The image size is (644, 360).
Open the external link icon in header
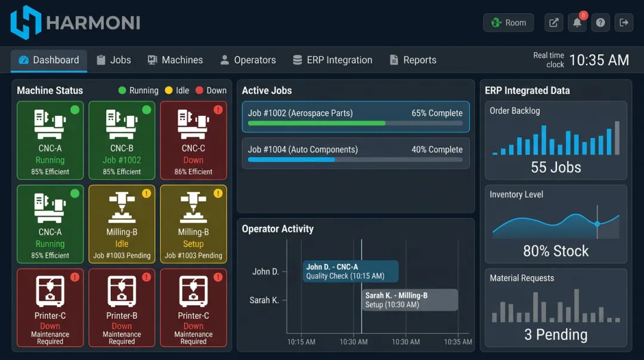[x=553, y=23]
